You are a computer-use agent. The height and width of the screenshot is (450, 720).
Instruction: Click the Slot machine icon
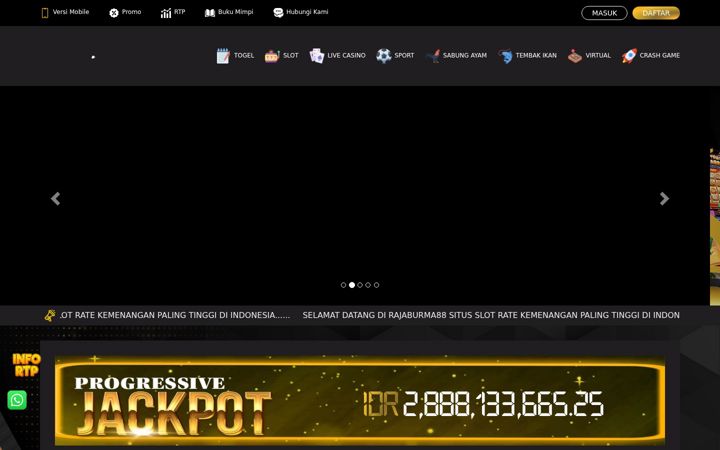point(272,56)
